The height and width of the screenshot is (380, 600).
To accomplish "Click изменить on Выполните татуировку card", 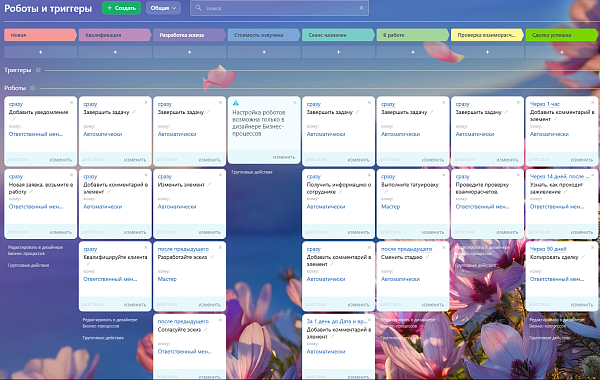I will 433,232.
